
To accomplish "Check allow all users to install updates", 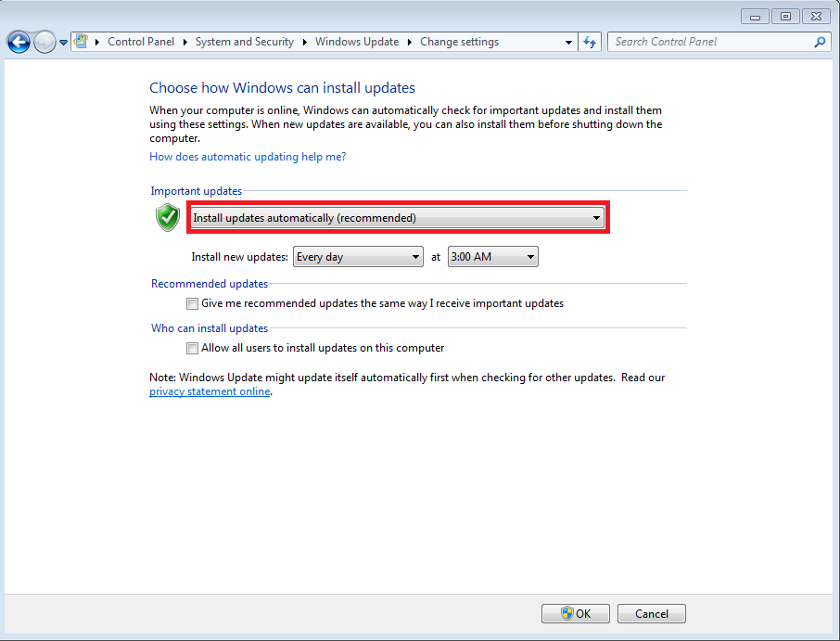I will 192,348.
